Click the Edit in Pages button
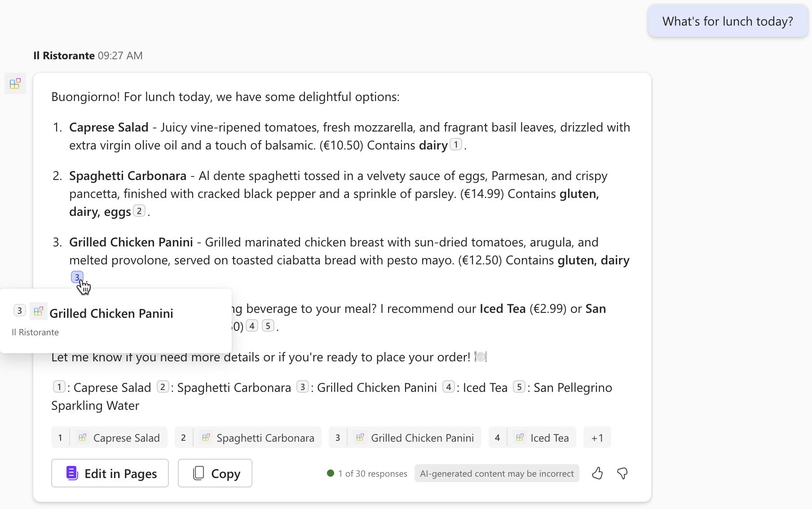Image resolution: width=812 pixels, height=509 pixels. (x=110, y=473)
